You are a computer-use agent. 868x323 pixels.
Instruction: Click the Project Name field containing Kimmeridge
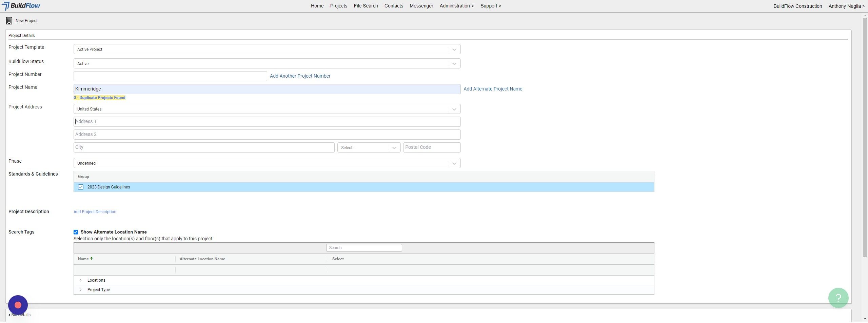tap(267, 89)
